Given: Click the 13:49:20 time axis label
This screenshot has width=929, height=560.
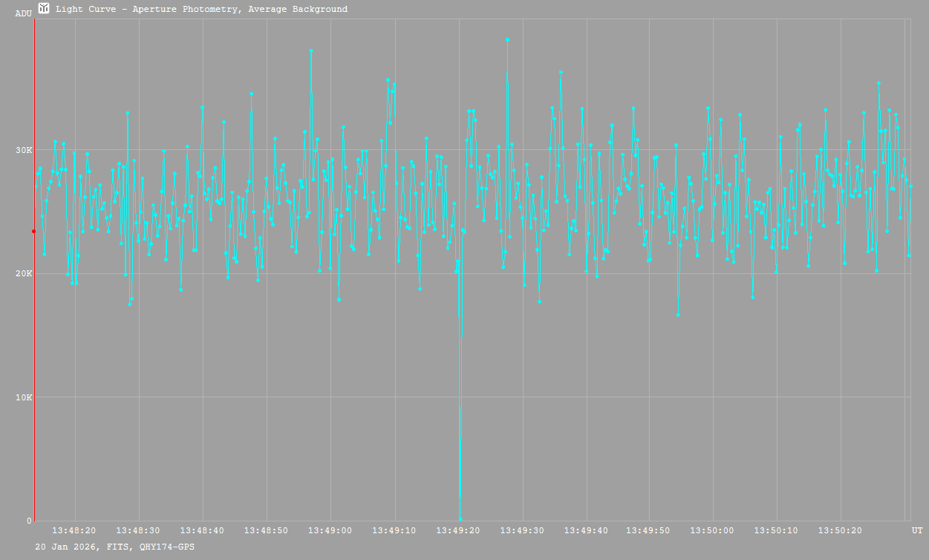Looking at the screenshot, I should (457, 530).
